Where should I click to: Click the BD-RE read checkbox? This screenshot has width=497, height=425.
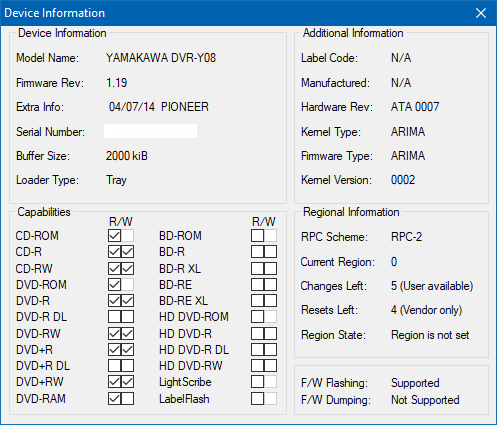coord(257,285)
